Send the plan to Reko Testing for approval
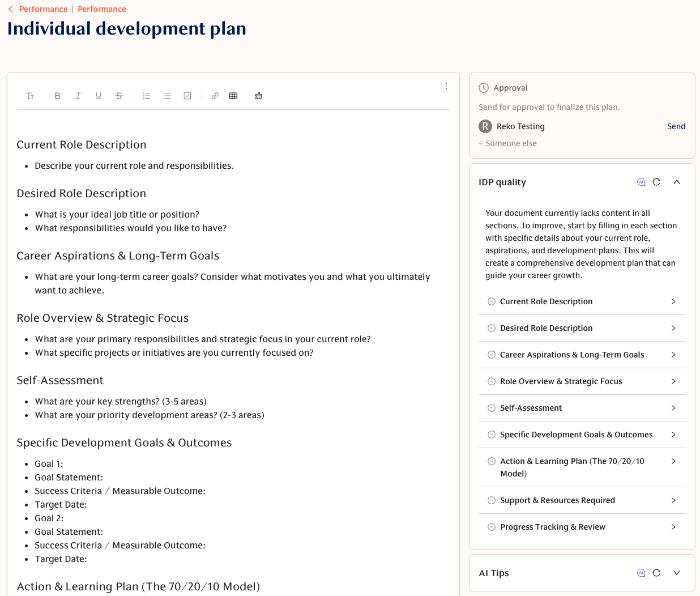Viewport: 700px width, 596px height. [676, 126]
